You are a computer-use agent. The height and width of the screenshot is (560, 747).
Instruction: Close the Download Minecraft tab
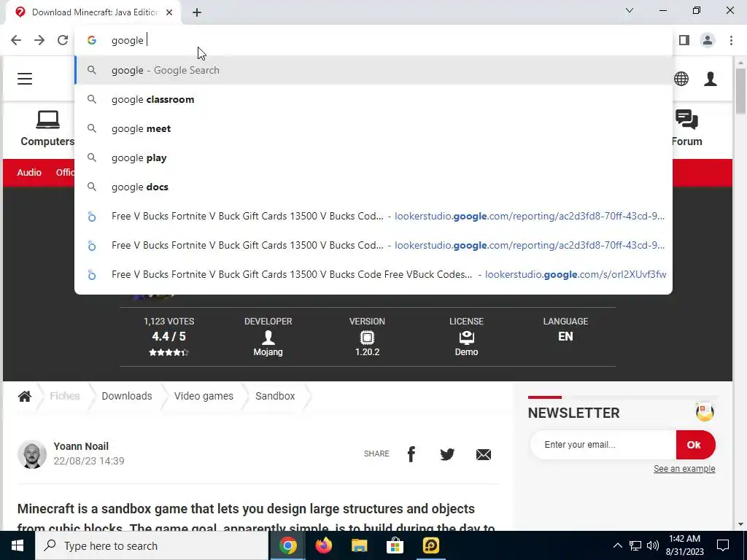click(169, 12)
